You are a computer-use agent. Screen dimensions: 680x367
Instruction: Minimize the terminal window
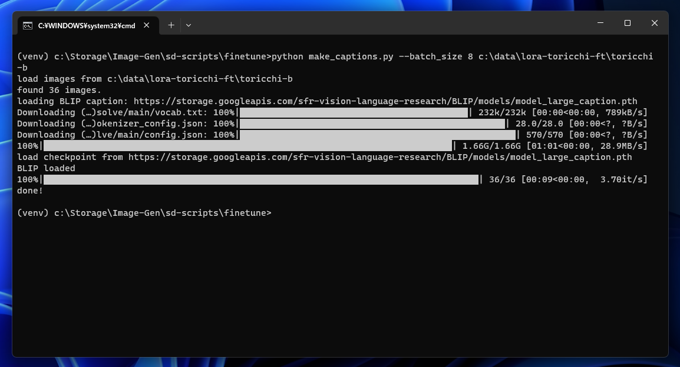click(x=600, y=23)
